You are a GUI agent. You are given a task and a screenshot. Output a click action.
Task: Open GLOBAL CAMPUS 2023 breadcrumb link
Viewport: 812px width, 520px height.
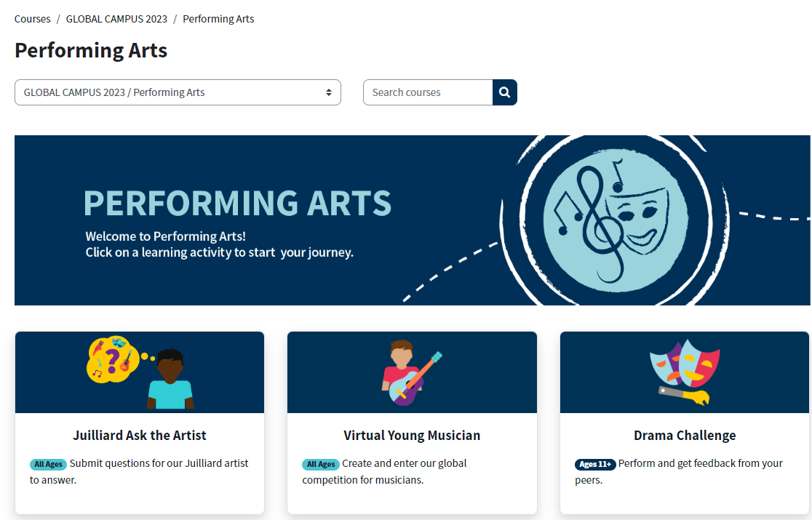pos(116,19)
